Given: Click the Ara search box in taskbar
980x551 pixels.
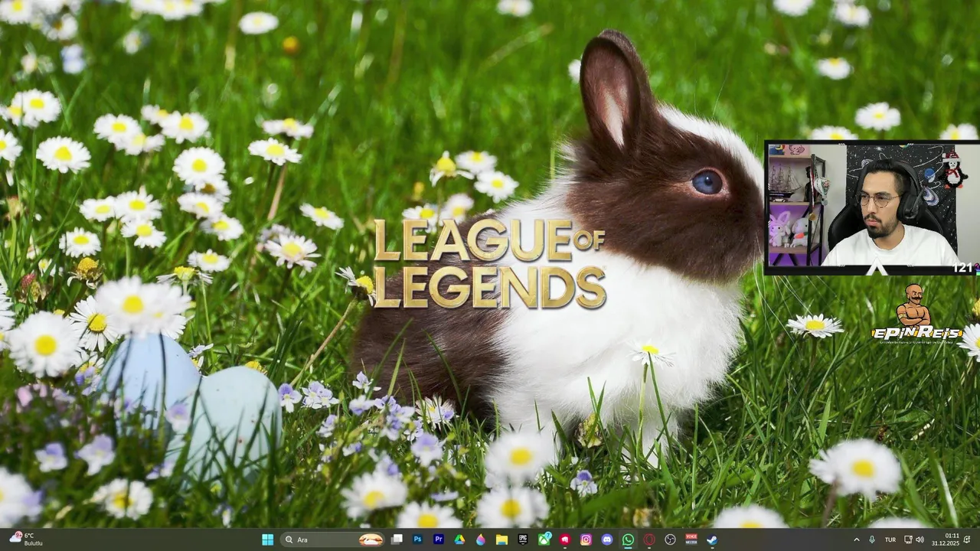Looking at the screenshot, I should (x=333, y=540).
